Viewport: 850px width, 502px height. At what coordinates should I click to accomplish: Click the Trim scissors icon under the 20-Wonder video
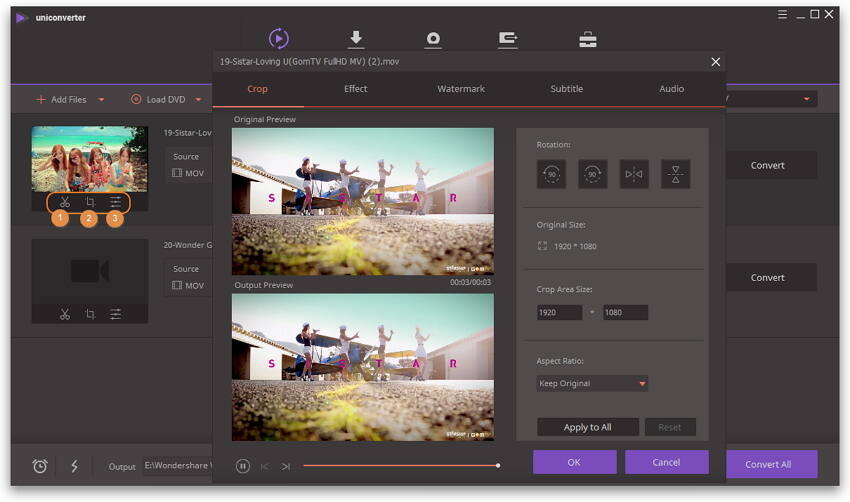click(65, 314)
